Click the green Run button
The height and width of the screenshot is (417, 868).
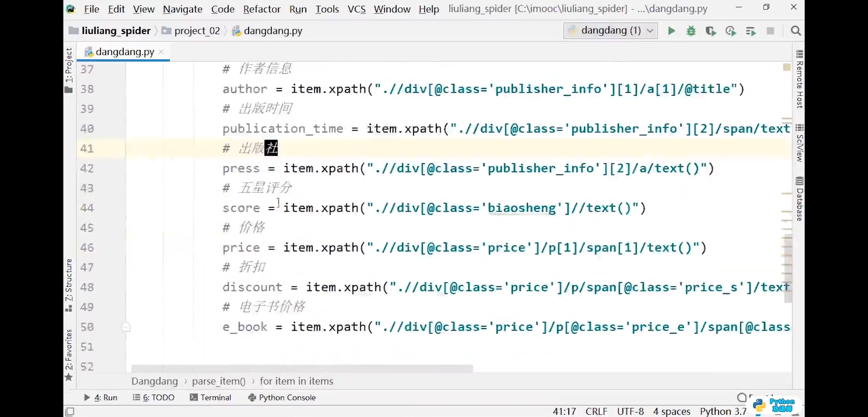(x=671, y=31)
